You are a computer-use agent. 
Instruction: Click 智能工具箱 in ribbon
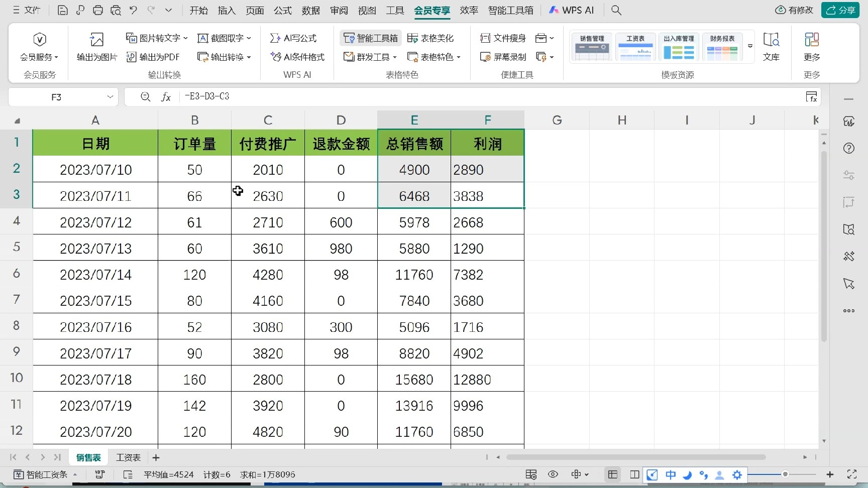(x=371, y=38)
